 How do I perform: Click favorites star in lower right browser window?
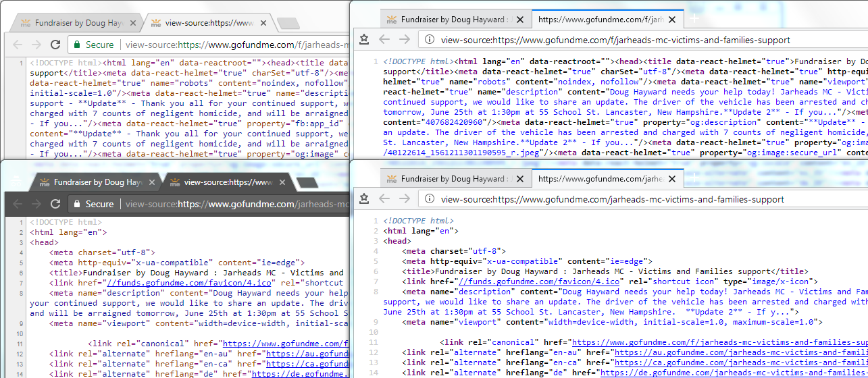(364, 198)
